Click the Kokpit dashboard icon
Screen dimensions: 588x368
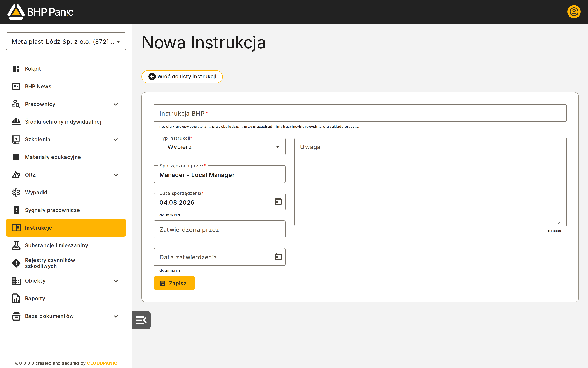point(16,69)
